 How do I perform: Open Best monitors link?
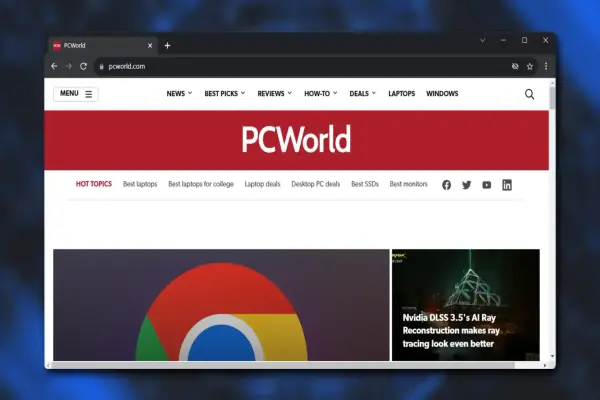click(408, 184)
